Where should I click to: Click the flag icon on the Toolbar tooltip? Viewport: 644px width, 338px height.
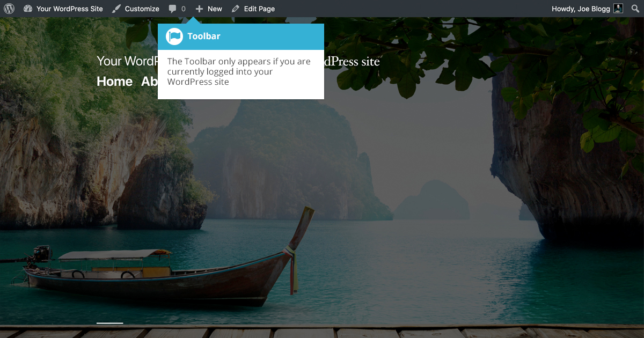point(174,36)
